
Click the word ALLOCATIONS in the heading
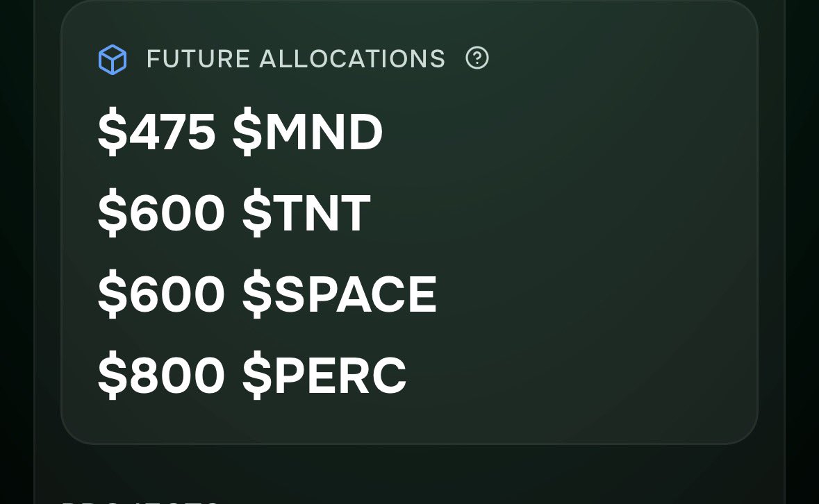click(x=352, y=60)
